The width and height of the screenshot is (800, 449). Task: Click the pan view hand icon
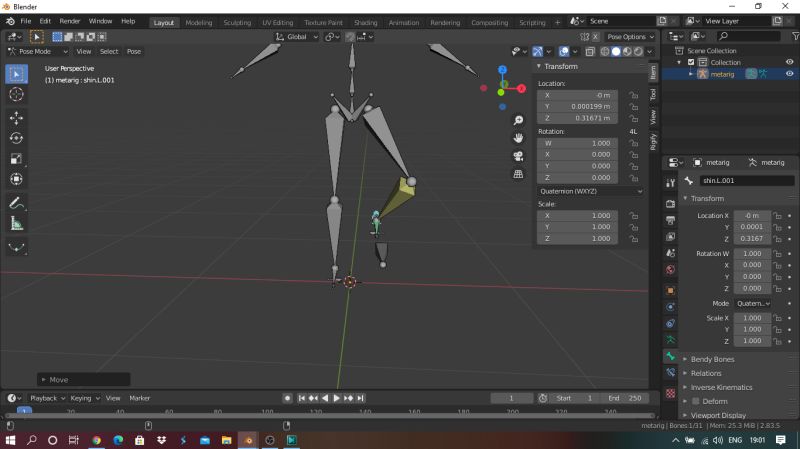pos(518,138)
